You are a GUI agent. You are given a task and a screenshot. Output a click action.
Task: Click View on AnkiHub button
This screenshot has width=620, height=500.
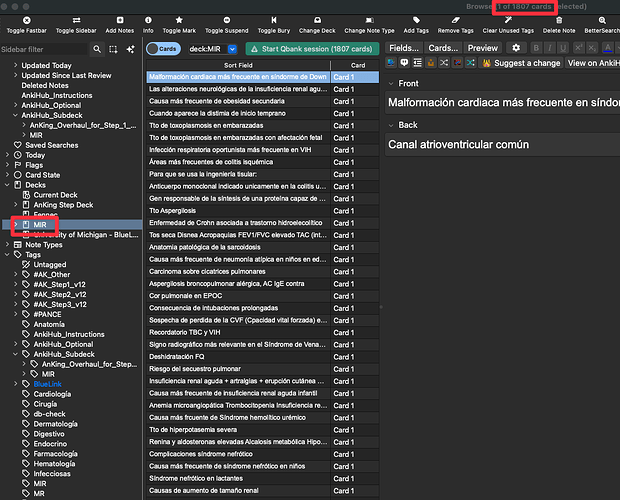[x=593, y=63]
